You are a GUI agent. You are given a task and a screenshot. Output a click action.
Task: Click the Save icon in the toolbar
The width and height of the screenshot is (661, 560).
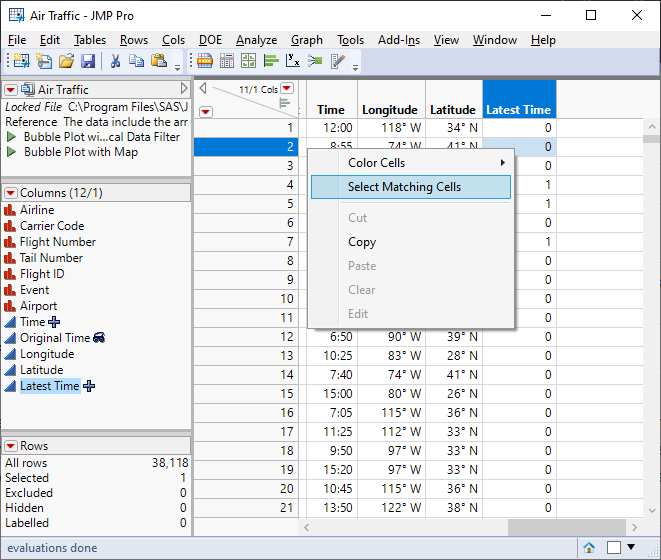[x=88, y=61]
